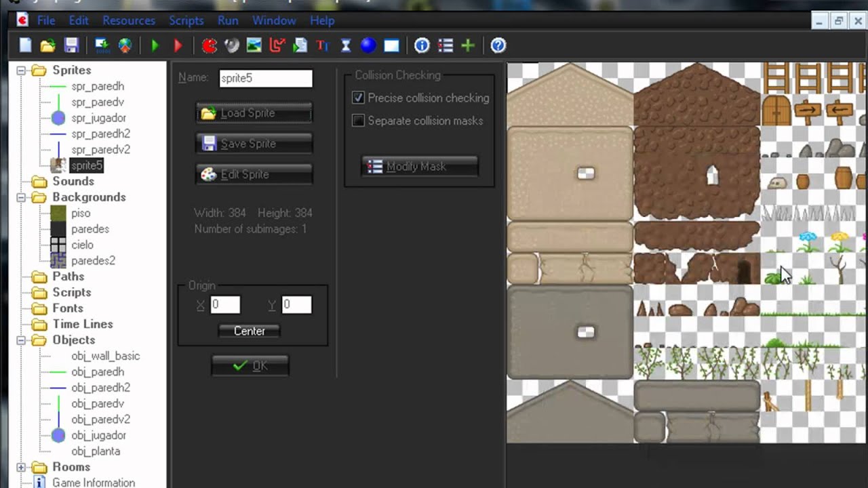The height and width of the screenshot is (488, 868).
Task: Collapse the Sprites tree node
Action: point(21,70)
